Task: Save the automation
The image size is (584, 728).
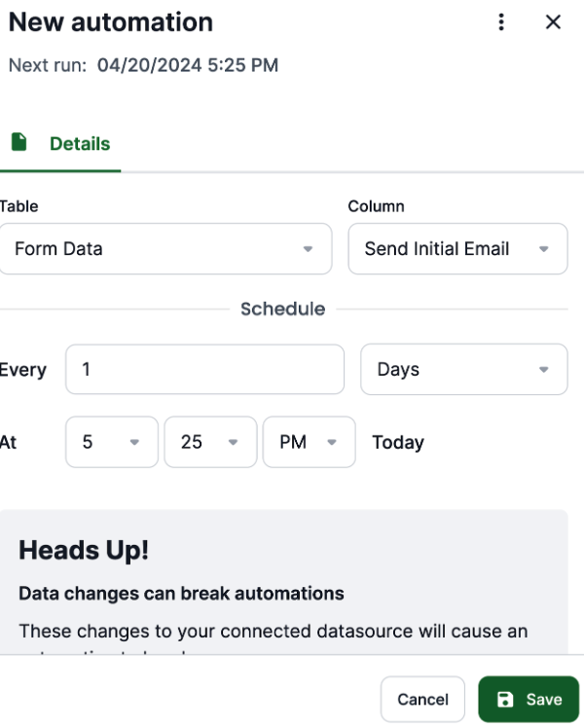Action: tap(529, 699)
